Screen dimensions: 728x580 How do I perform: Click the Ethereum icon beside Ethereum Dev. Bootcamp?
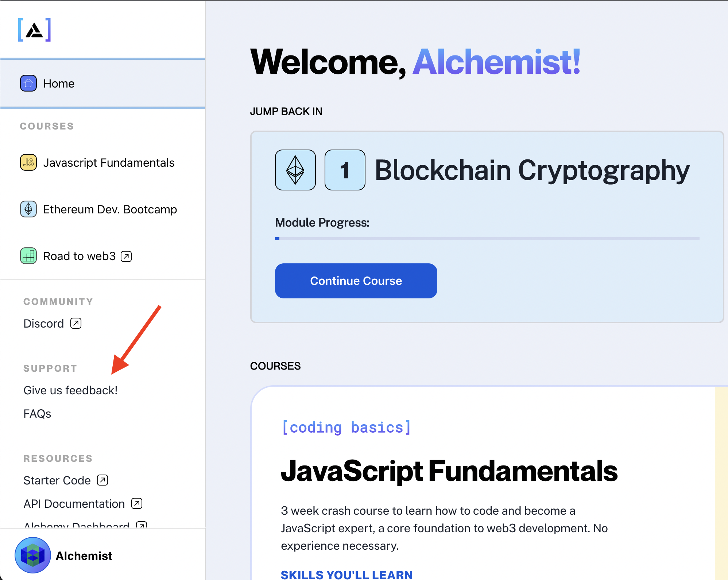(x=28, y=209)
